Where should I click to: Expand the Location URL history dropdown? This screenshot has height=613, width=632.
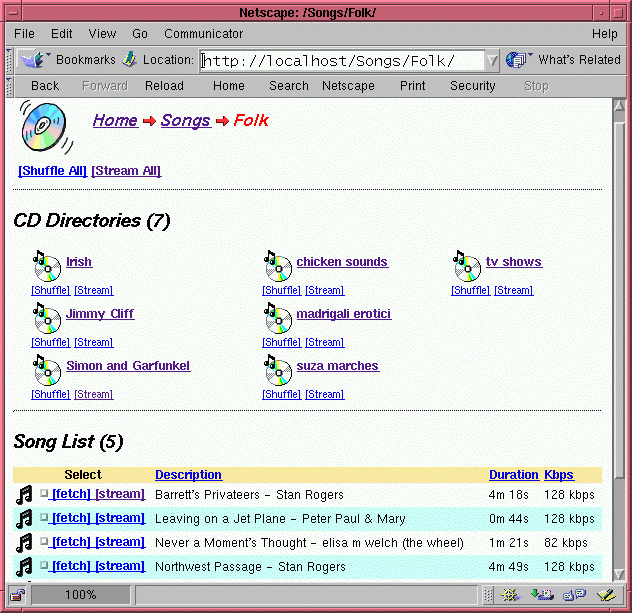492,60
